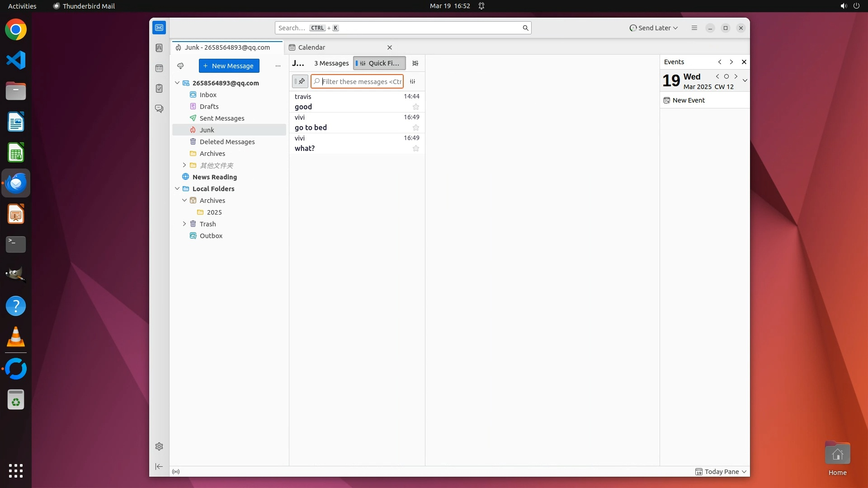Click the Get Messages cloud icon
The width and height of the screenshot is (868, 488).
click(x=180, y=66)
